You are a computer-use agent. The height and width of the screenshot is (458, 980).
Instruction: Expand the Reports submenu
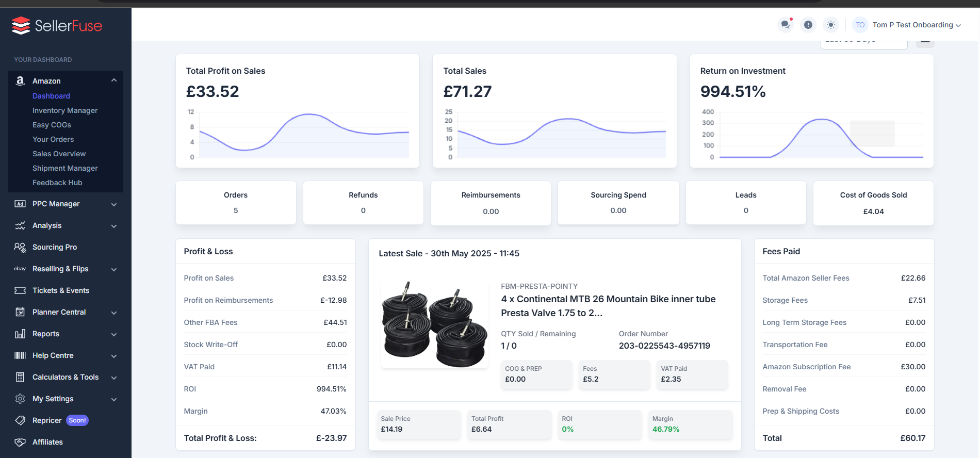[x=114, y=334]
